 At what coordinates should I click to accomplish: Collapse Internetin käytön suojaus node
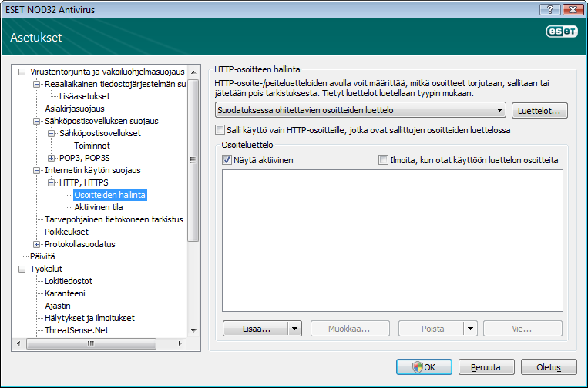pos(37,170)
